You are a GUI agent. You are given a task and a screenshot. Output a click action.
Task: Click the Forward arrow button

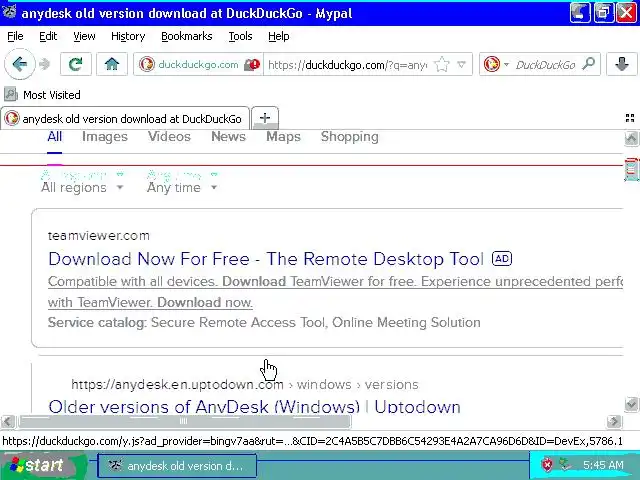(x=44, y=64)
